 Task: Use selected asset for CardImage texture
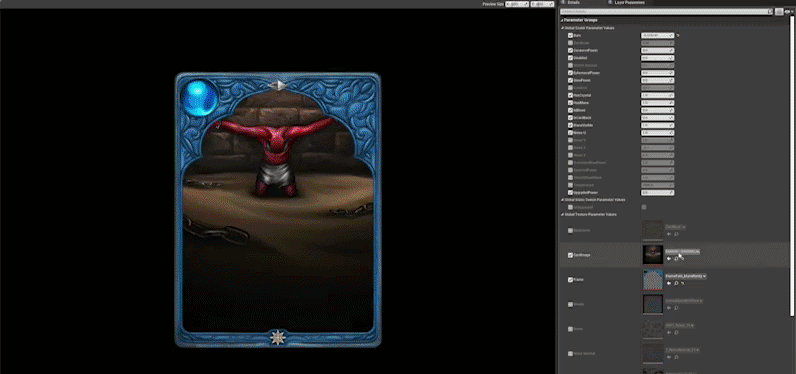tap(669, 258)
